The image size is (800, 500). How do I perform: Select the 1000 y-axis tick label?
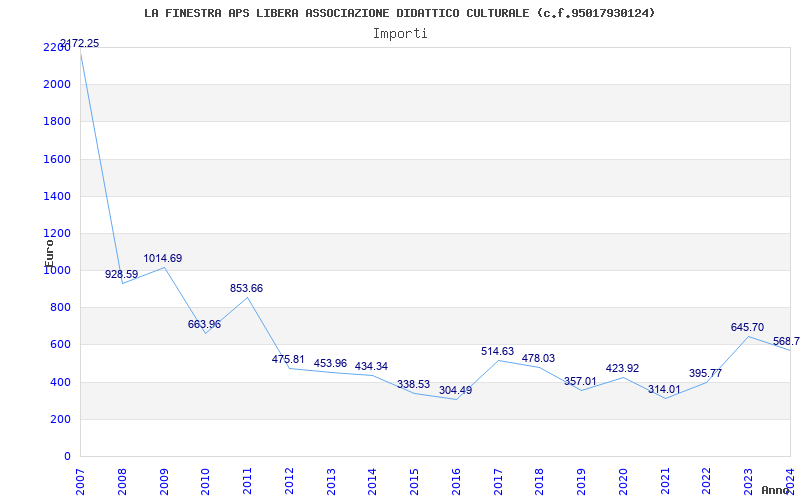(x=57, y=270)
